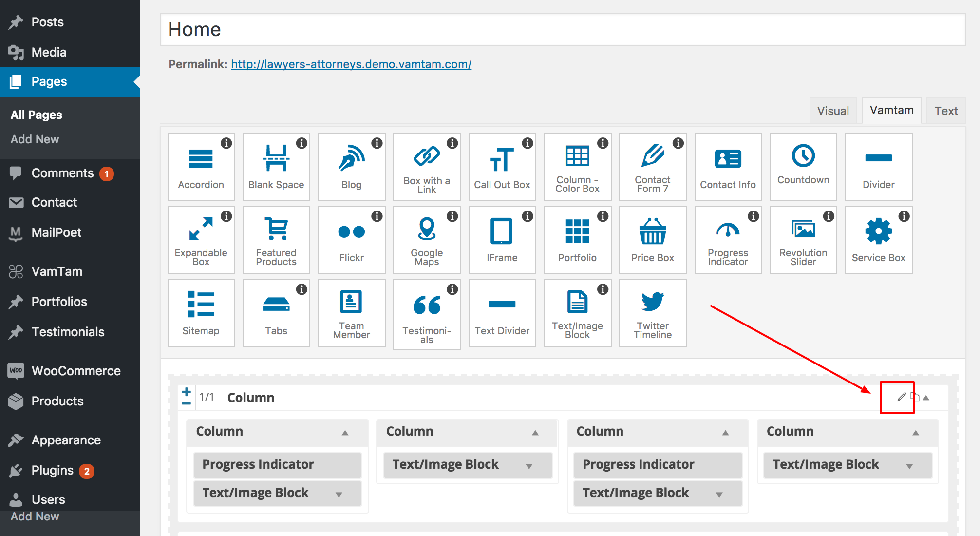The width and height of the screenshot is (980, 536).
Task: Click the pencil edit icon on 1/1 Column
Action: click(902, 397)
